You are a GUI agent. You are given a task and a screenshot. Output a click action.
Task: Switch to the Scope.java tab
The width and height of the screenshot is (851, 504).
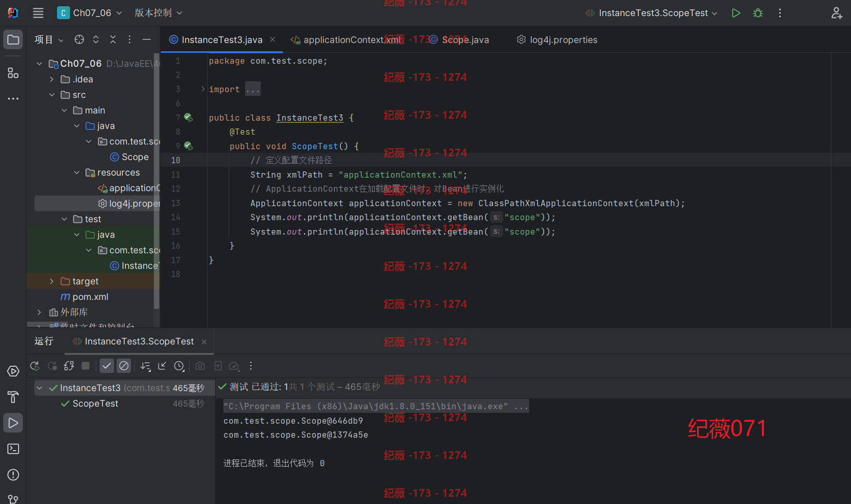(x=459, y=40)
